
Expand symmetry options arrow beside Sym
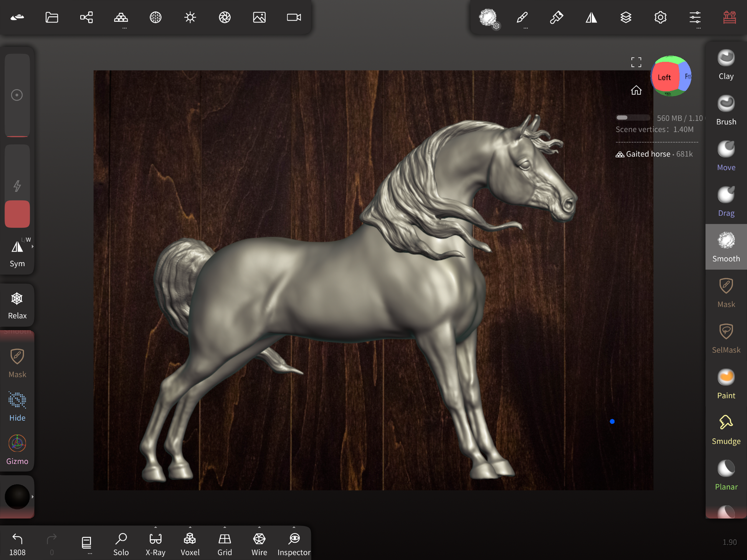pyautogui.click(x=33, y=247)
